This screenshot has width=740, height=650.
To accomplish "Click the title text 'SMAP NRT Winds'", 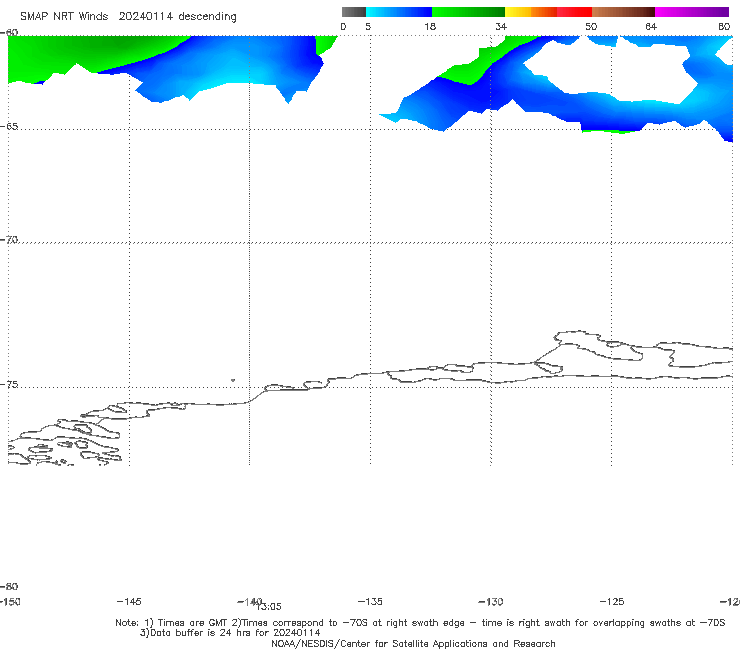I will [x=64, y=16].
